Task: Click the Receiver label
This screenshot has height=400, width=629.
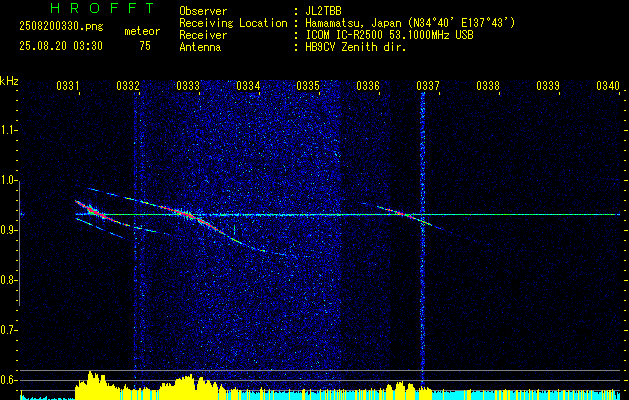Action: click(x=203, y=35)
